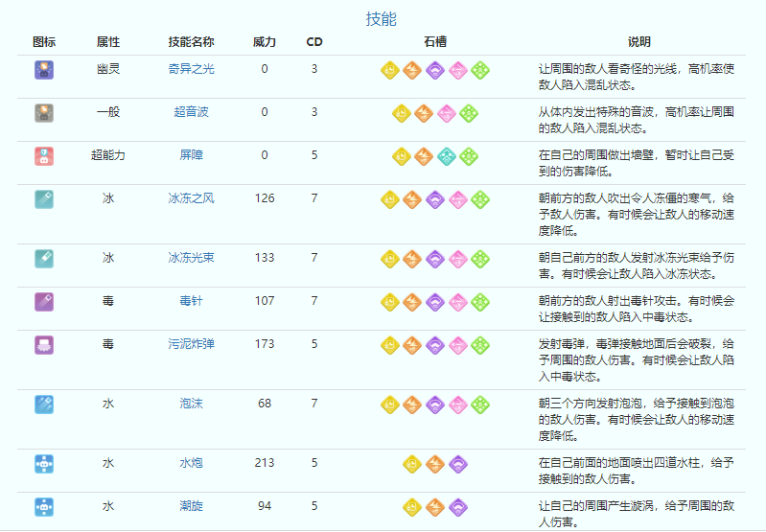
Task: Click the pink skill icon for 屏障
Action: (43, 155)
